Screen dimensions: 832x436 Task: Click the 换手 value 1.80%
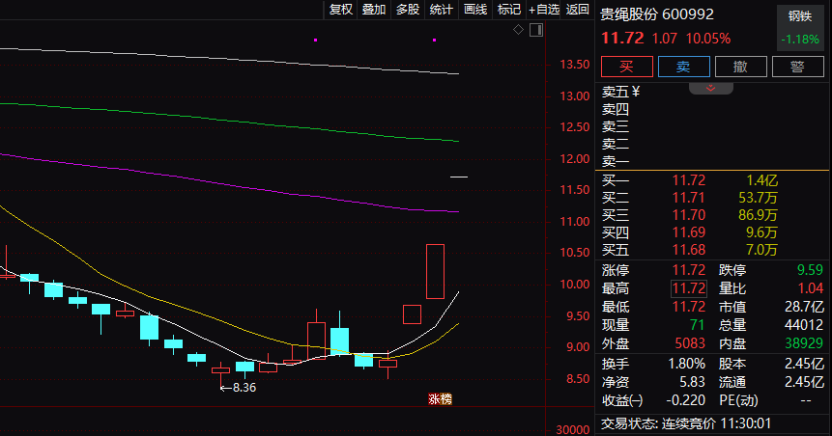coord(687,364)
